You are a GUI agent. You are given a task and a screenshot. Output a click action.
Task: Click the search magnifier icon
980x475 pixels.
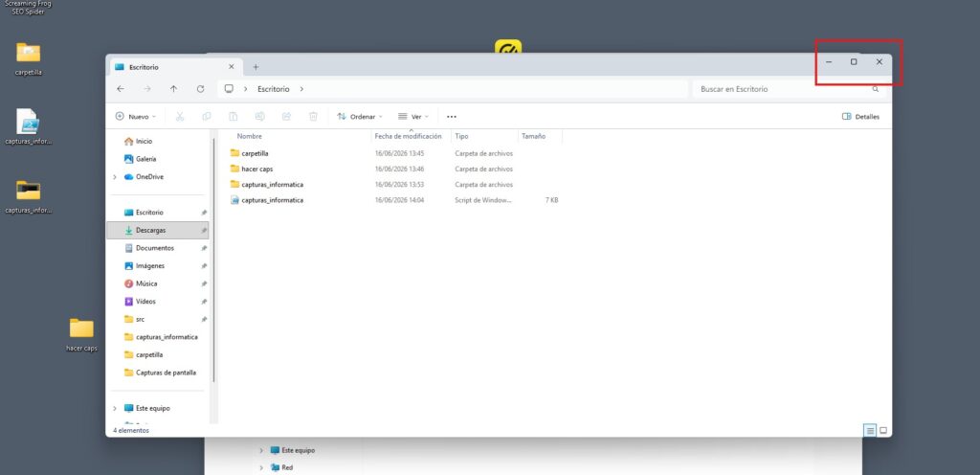(x=876, y=89)
